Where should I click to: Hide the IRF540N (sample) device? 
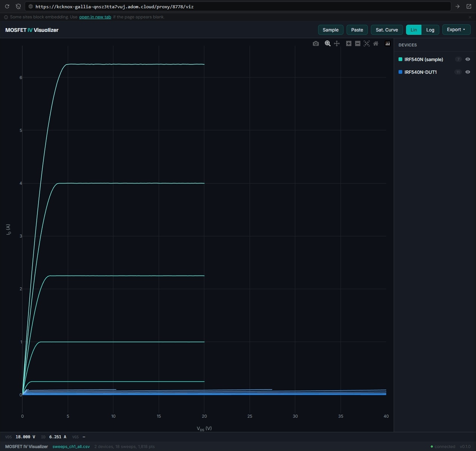click(x=468, y=59)
